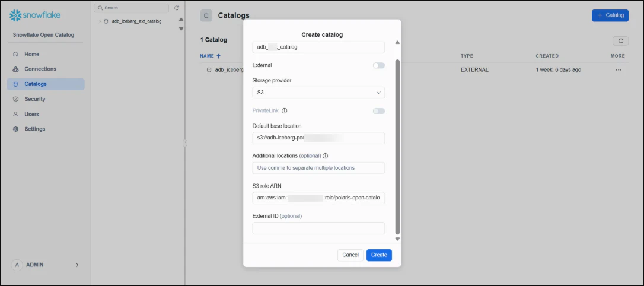Open the Connections section

pyautogui.click(x=45, y=69)
